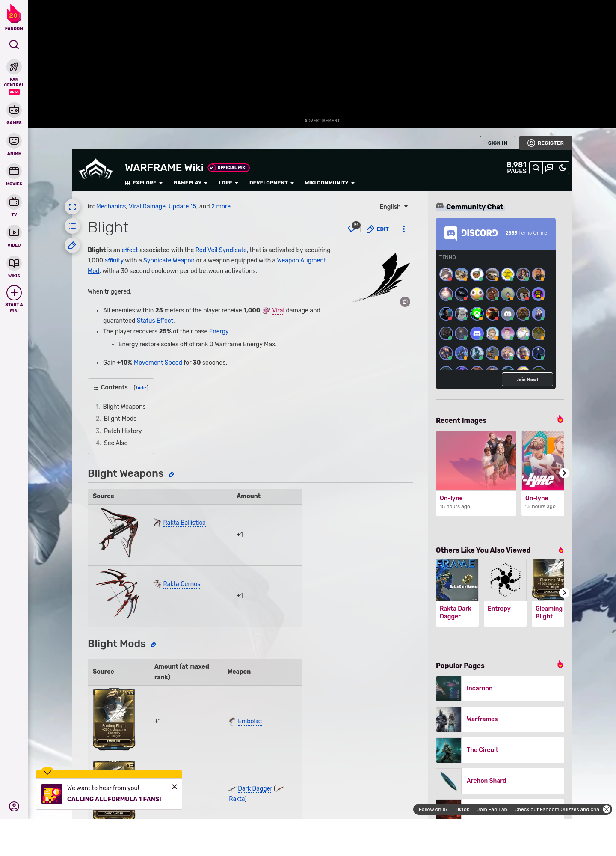This screenshot has height=856, width=616.
Task: Expand the Wiki Community menu
Action: pyautogui.click(x=330, y=183)
